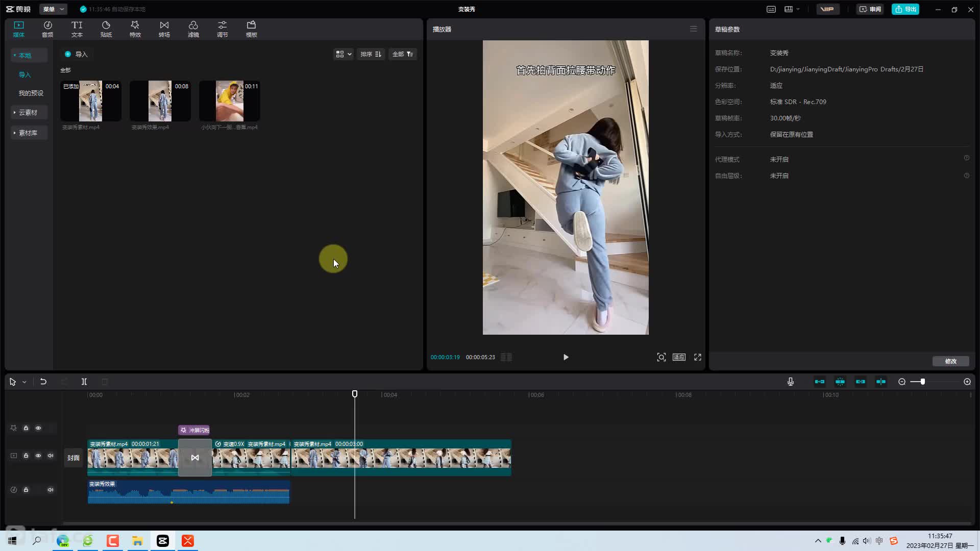Mute the audio track
Viewport: 980px width, 551px height.
click(x=51, y=490)
